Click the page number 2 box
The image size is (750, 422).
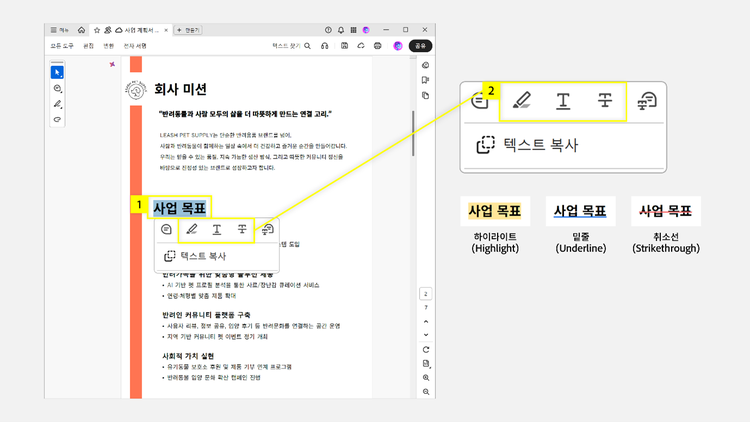pyautogui.click(x=426, y=294)
